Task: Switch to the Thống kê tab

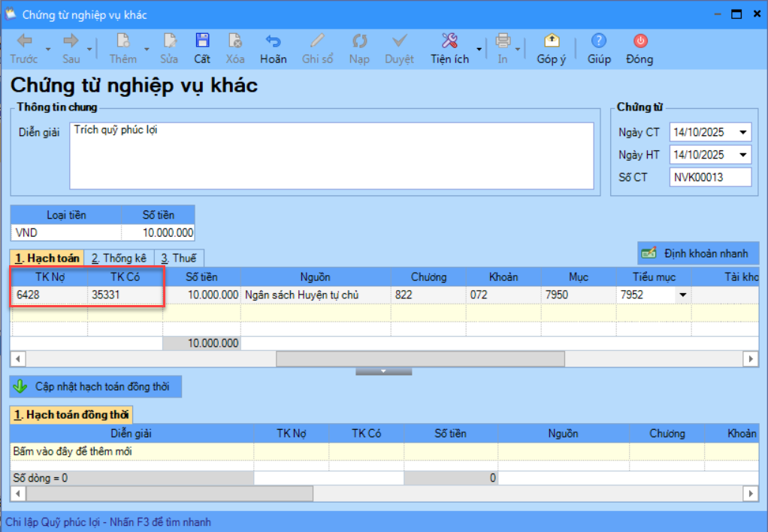Action: (x=120, y=258)
